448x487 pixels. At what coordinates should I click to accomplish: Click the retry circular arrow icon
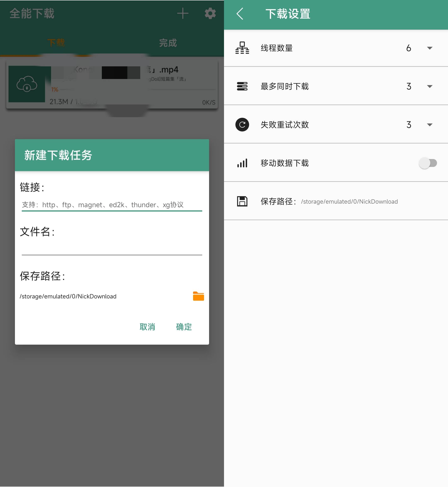point(242,125)
